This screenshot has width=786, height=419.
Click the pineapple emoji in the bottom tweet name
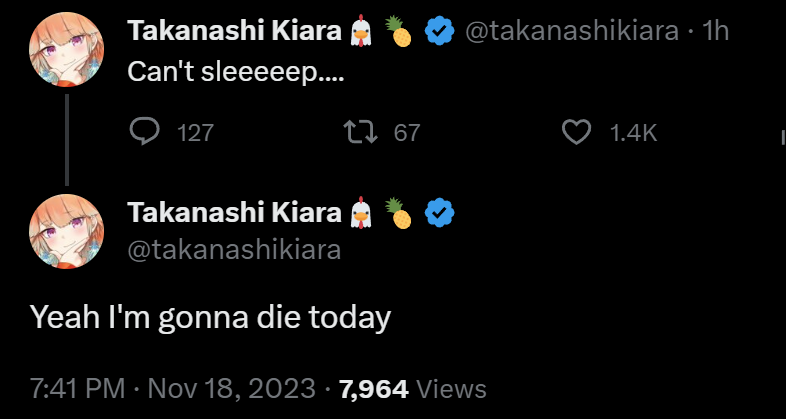click(401, 213)
